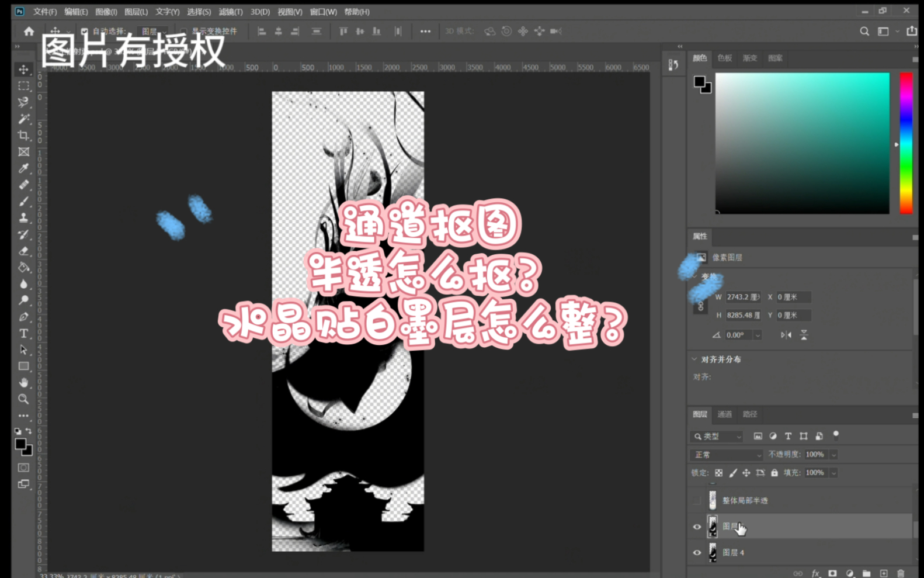924x578 pixels.
Task: Open the Layers panel options menu
Action: 915,416
